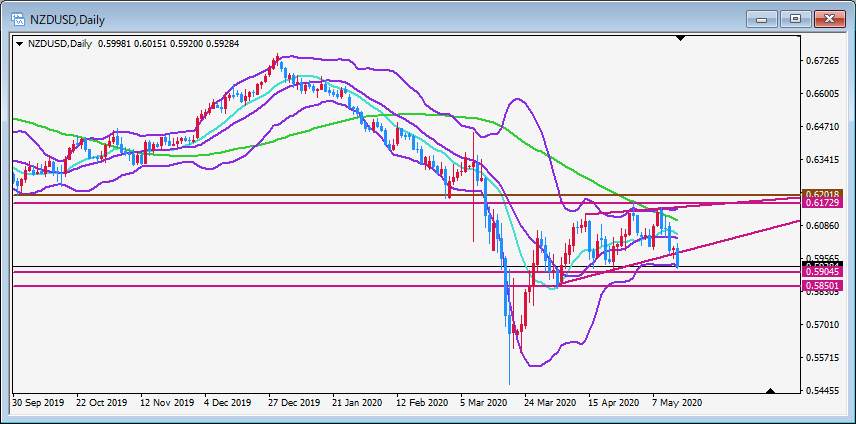Image resolution: width=856 pixels, height=424 pixels.
Task: Click the 15 Apr 2020 date label
Action: point(615,403)
